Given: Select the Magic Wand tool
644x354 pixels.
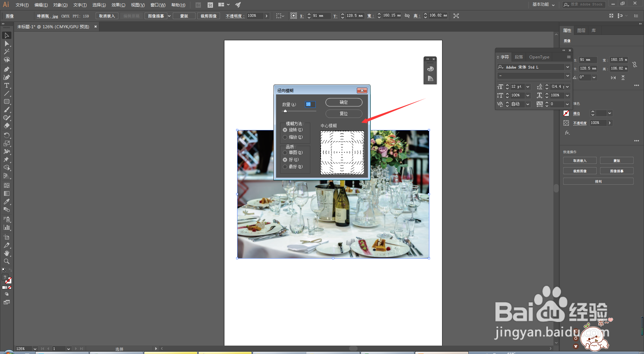Looking at the screenshot, I should click(7, 52).
